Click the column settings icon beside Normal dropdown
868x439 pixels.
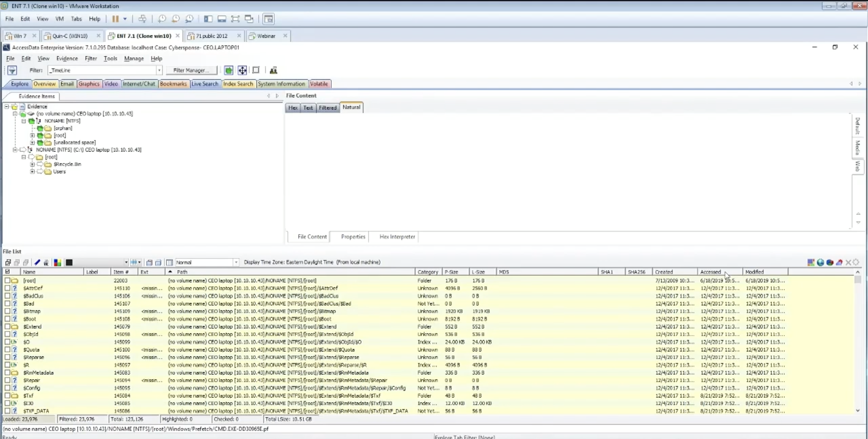169,262
